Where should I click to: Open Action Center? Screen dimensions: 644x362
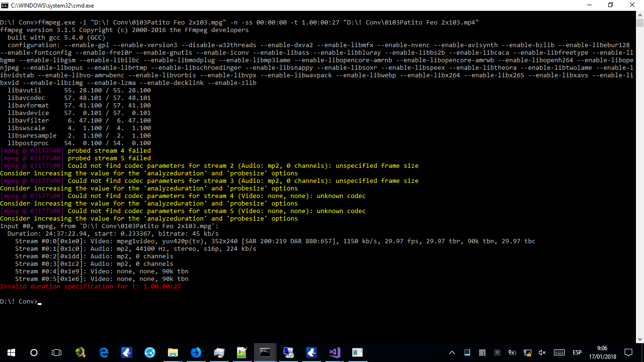tap(628, 352)
